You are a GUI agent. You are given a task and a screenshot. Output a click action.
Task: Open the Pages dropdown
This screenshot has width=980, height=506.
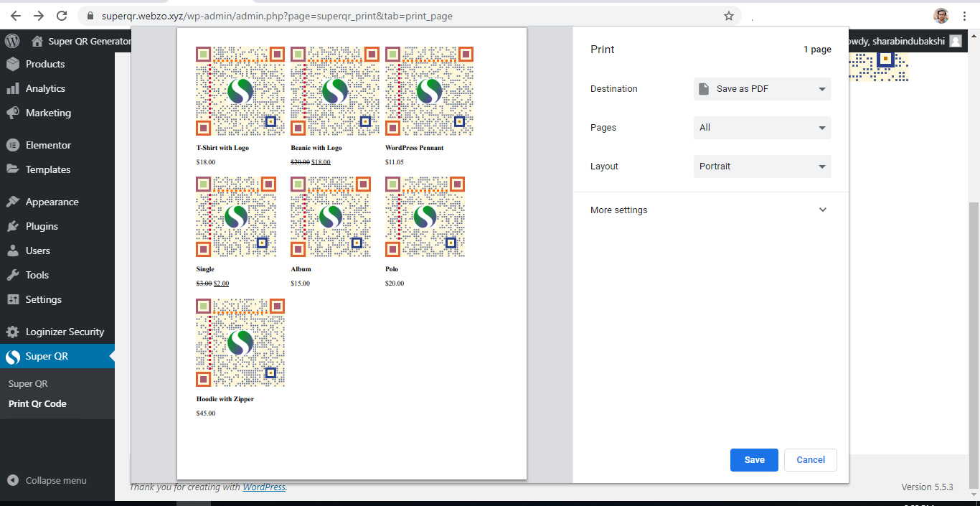point(763,128)
